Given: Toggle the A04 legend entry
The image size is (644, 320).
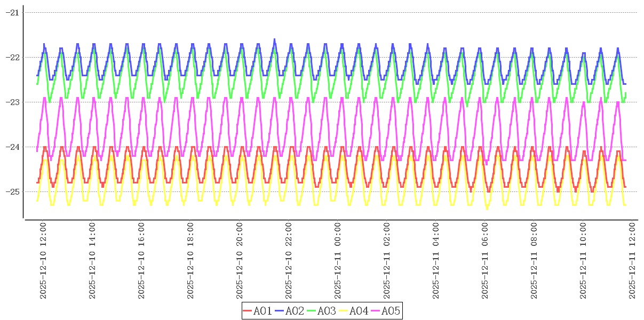Looking at the screenshot, I should click(359, 311).
